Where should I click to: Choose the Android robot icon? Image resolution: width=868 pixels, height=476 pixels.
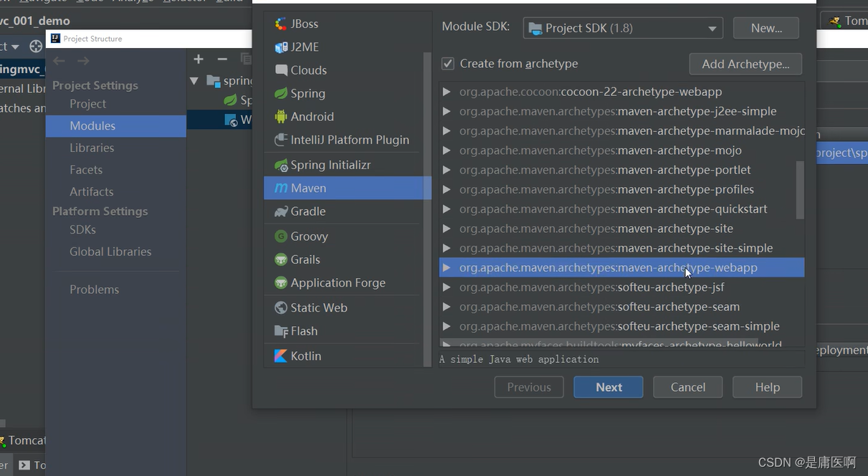click(x=281, y=117)
